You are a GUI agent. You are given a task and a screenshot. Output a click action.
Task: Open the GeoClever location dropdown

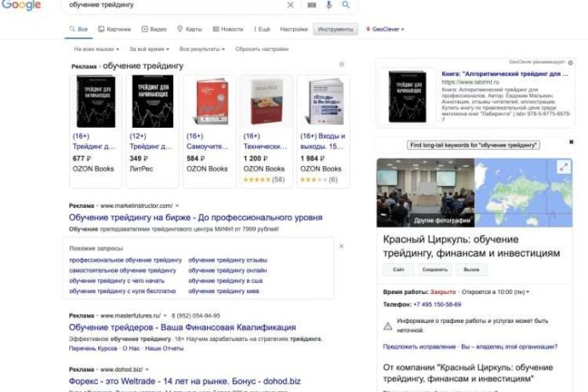pos(385,29)
